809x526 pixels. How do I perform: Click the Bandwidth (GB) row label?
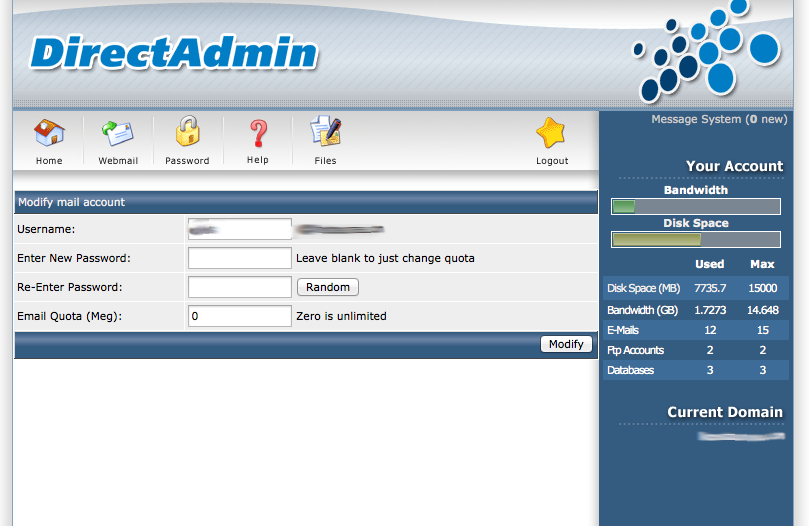[642, 310]
